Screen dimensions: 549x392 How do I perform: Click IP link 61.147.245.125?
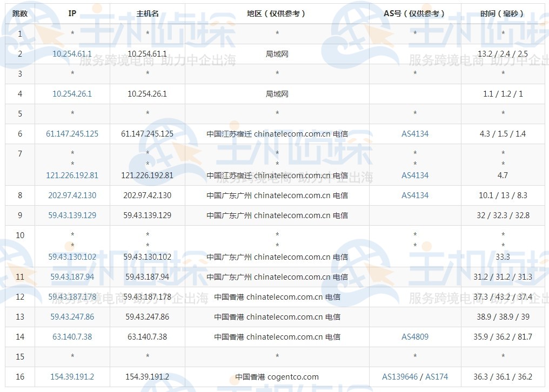72,134
